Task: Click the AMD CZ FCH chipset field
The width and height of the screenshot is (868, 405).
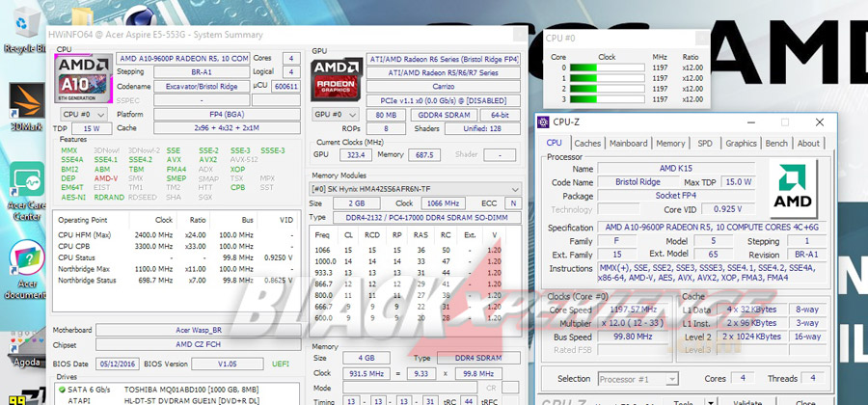Action: (x=198, y=344)
